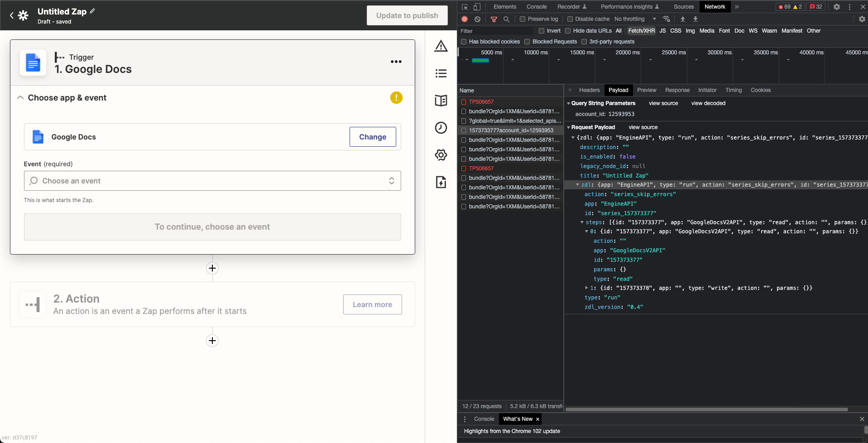Screen dimensions: 868x443
Task: Click Learn more on Action step
Action: tap(372, 304)
